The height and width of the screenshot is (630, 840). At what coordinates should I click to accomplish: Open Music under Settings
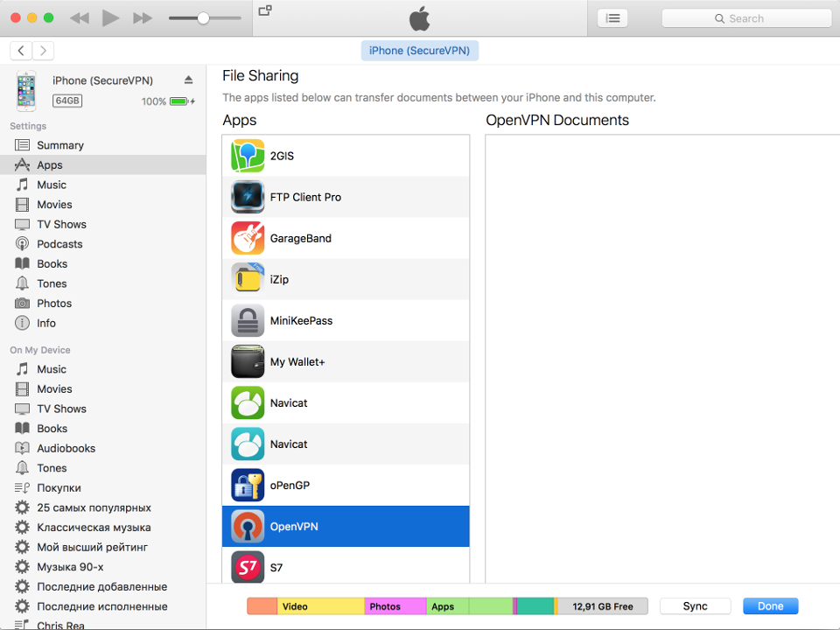103,185
